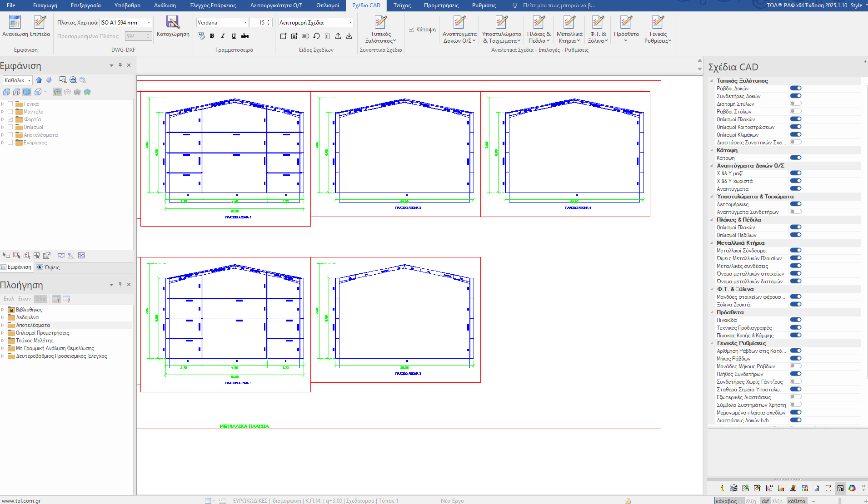Screen dimensions: 868x504
Task: Click the Καταχώρηση save icon
Action: [x=173, y=23]
